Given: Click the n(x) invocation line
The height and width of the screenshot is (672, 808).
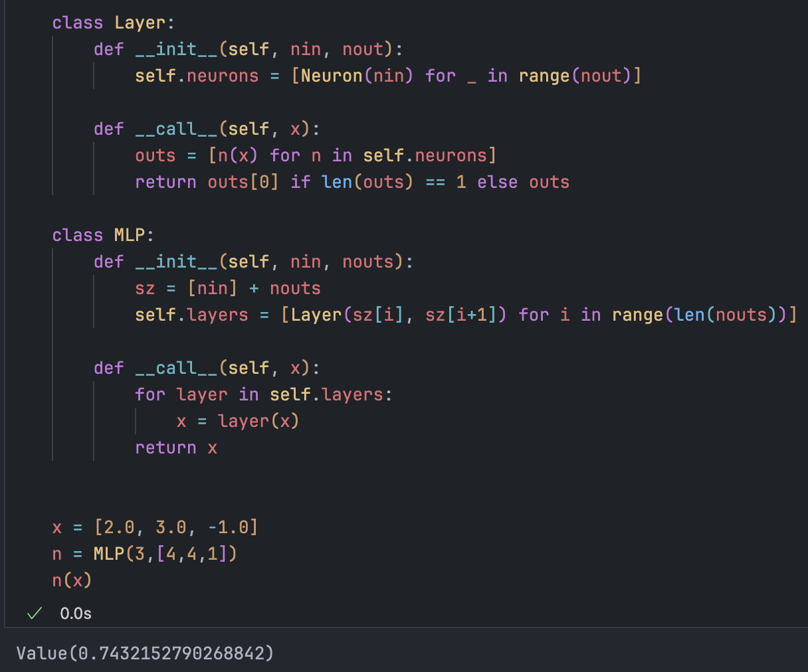Looking at the screenshot, I should (x=71, y=580).
